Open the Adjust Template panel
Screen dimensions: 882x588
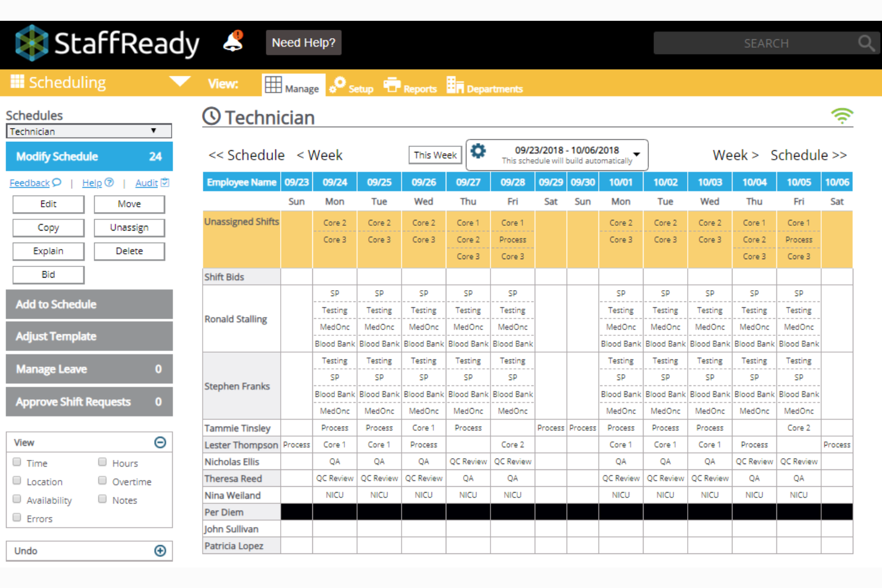89,336
